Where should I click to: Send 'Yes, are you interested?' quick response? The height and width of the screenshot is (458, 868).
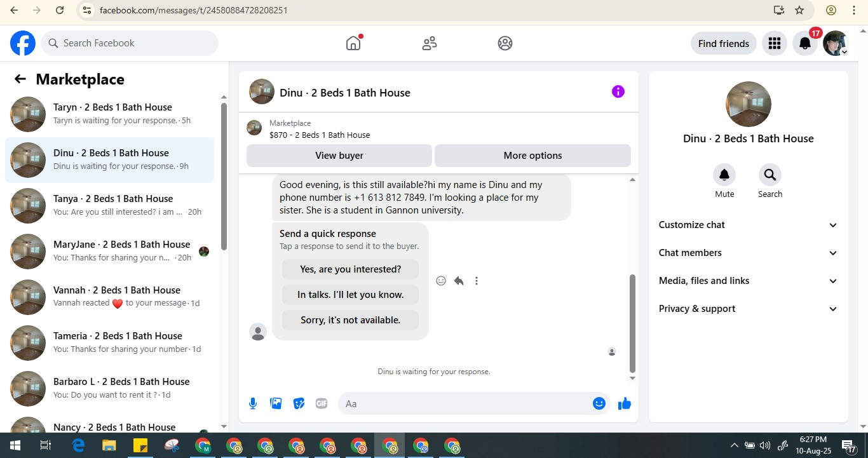[x=350, y=269]
